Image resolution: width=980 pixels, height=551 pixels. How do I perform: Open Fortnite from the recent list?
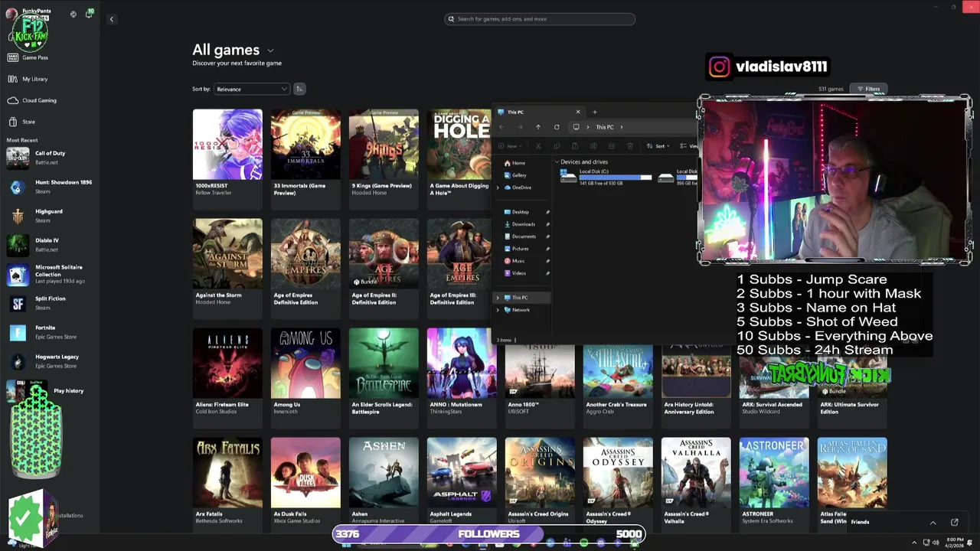[50, 332]
